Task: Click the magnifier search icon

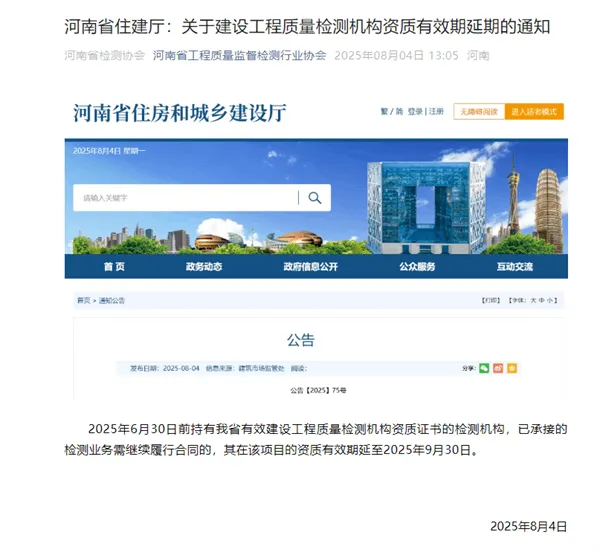Action: point(315,198)
